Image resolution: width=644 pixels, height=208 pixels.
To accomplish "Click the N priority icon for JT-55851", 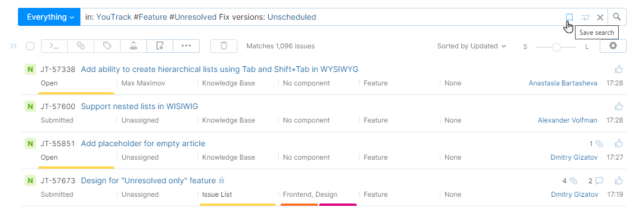I will pos(30,143).
